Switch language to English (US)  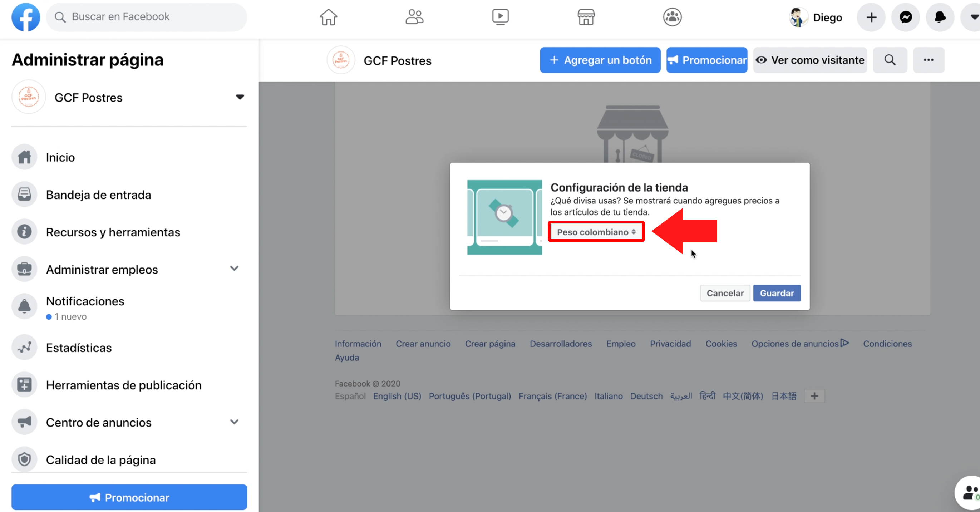click(x=397, y=396)
